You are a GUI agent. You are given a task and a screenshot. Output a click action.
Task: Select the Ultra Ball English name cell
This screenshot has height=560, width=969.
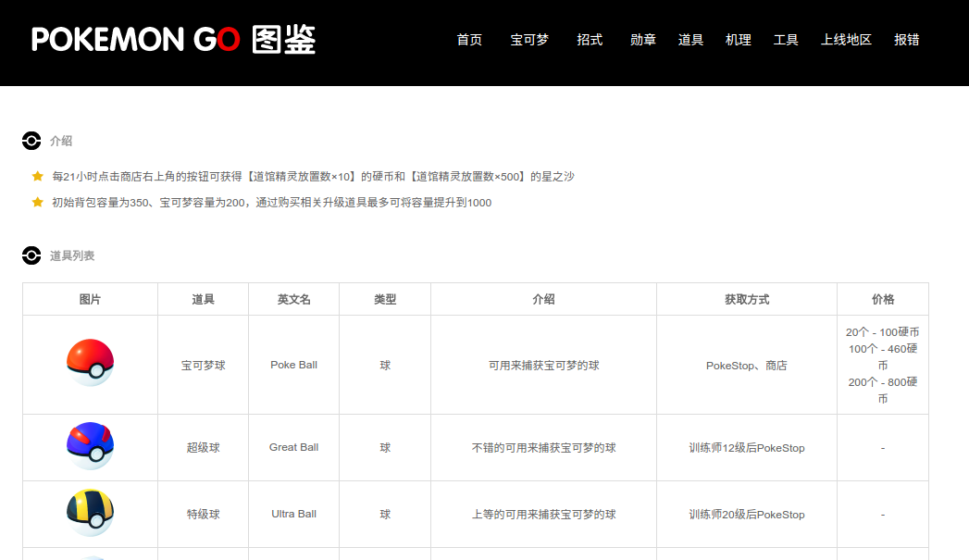click(293, 515)
